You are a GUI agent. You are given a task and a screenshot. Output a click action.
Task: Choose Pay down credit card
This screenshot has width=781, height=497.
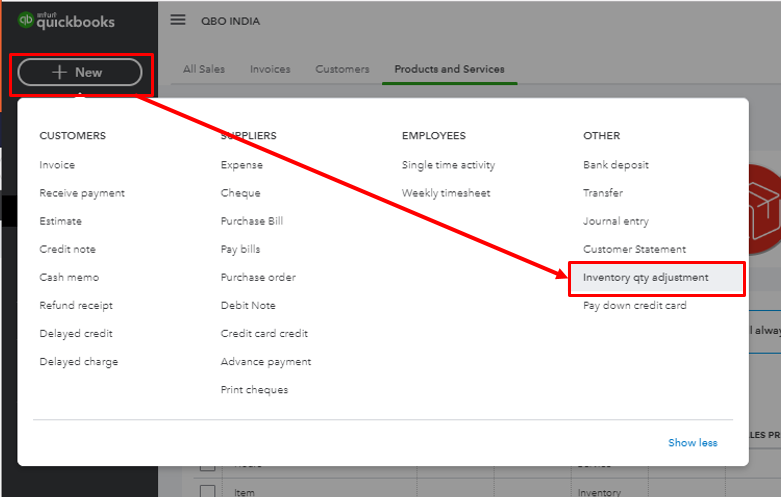(635, 305)
